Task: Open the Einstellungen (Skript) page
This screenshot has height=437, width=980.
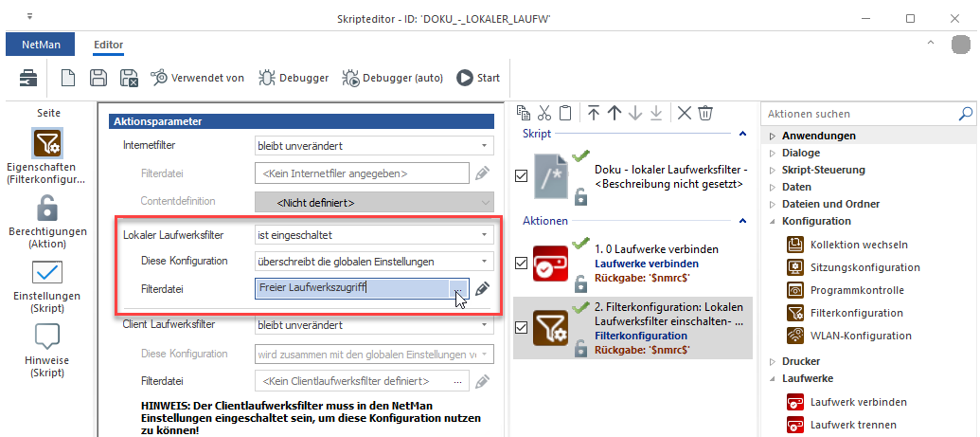Action: pyautogui.click(x=47, y=283)
